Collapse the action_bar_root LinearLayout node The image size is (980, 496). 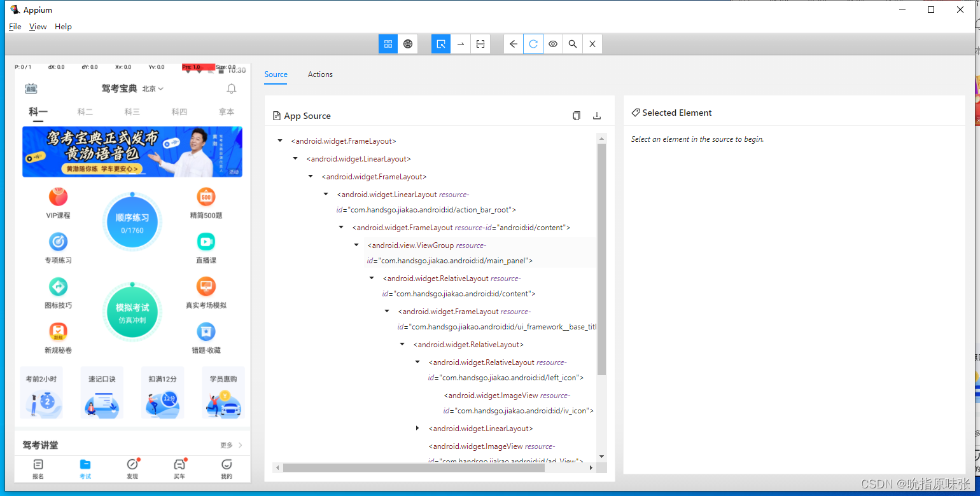pyautogui.click(x=326, y=194)
